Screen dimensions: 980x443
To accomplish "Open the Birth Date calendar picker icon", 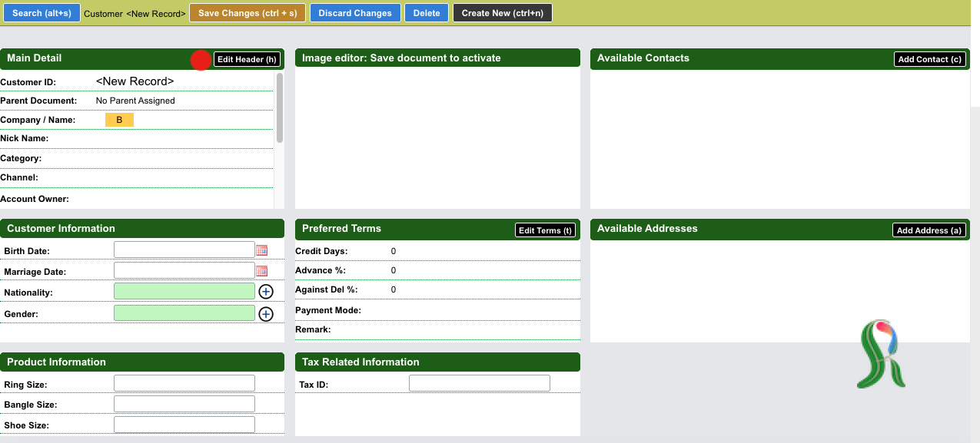I will click(261, 250).
